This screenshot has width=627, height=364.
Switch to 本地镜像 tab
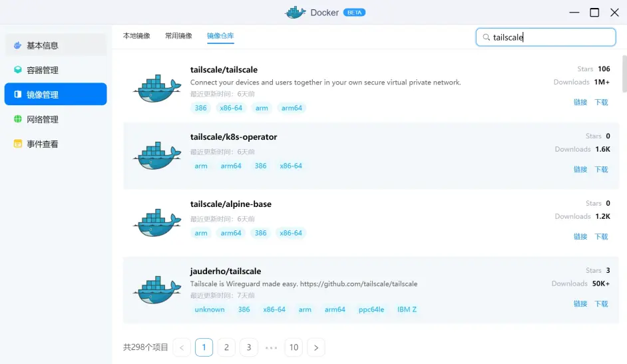coord(136,36)
